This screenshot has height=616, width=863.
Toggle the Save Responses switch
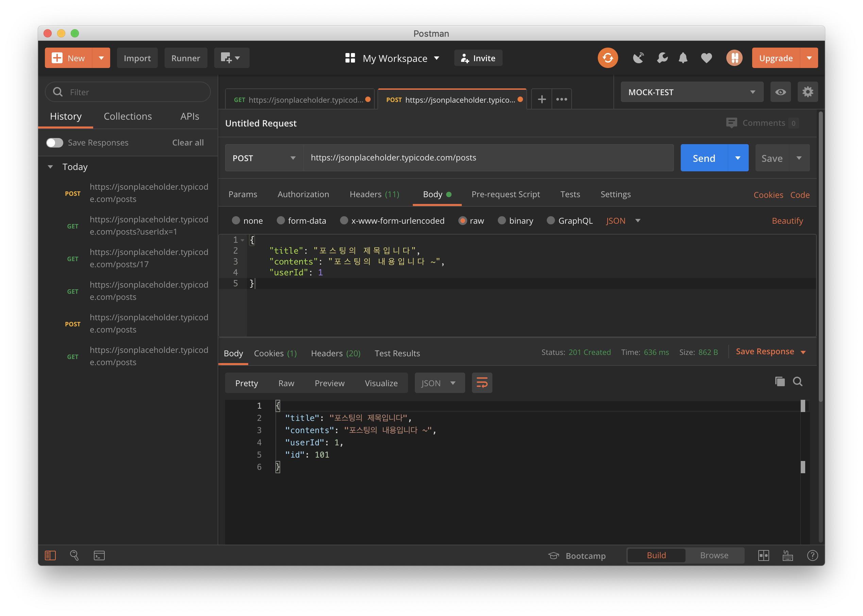(x=55, y=143)
